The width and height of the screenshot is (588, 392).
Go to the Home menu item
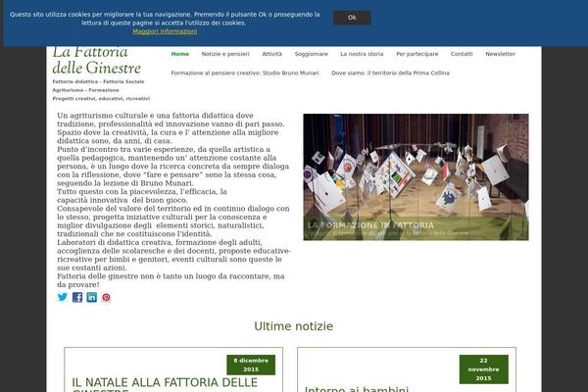click(x=180, y=54)
